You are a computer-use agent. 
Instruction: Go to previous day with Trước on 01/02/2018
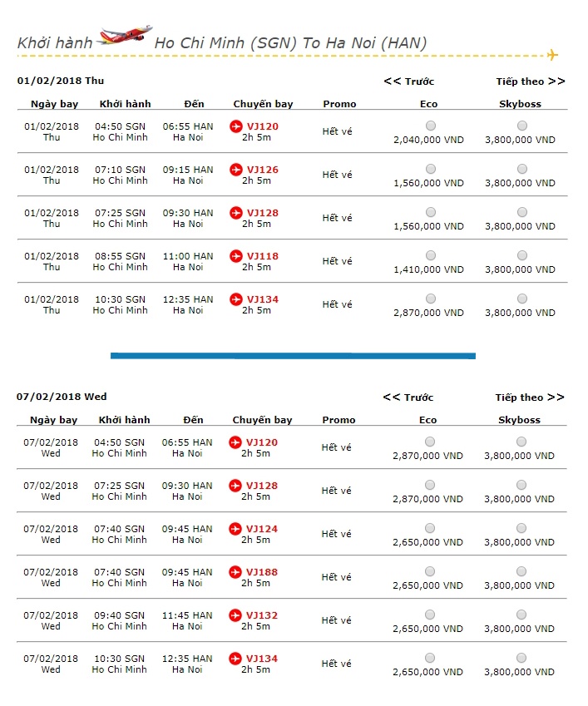[408, 81]
